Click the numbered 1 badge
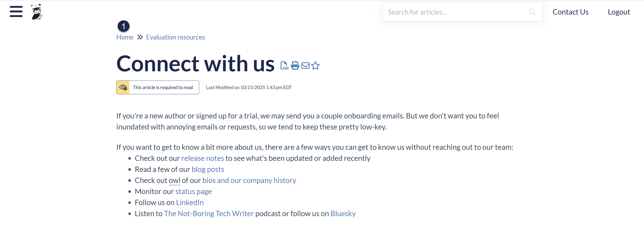The image size is (644, 226). pos(123,26)
